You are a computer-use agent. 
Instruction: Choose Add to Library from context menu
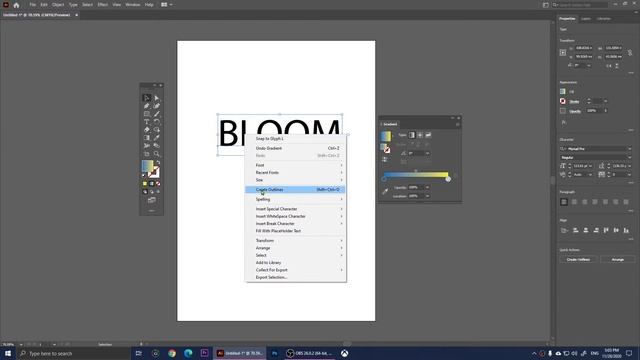tap(296, 262)
